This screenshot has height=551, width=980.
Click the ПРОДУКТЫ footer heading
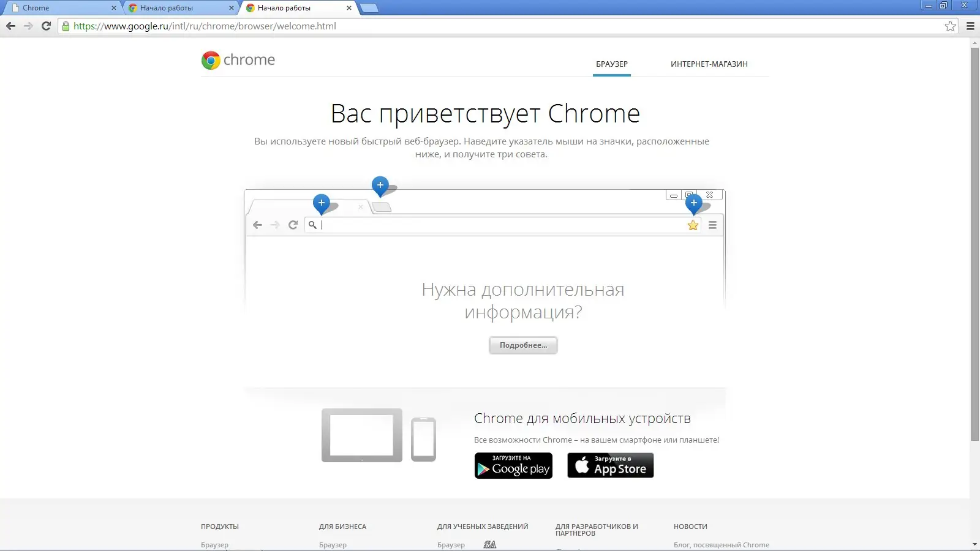click(220, 527)
